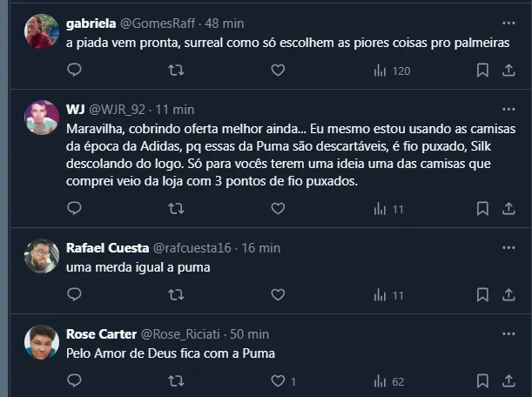532x397 pixels.
Task: Share gabriela's tweet
Action: point(508,71)
